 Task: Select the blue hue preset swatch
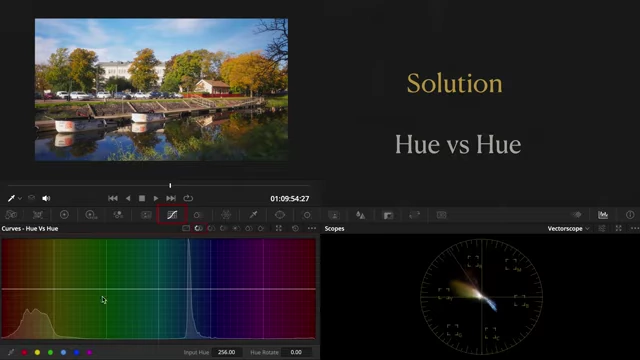click(77, 352)
